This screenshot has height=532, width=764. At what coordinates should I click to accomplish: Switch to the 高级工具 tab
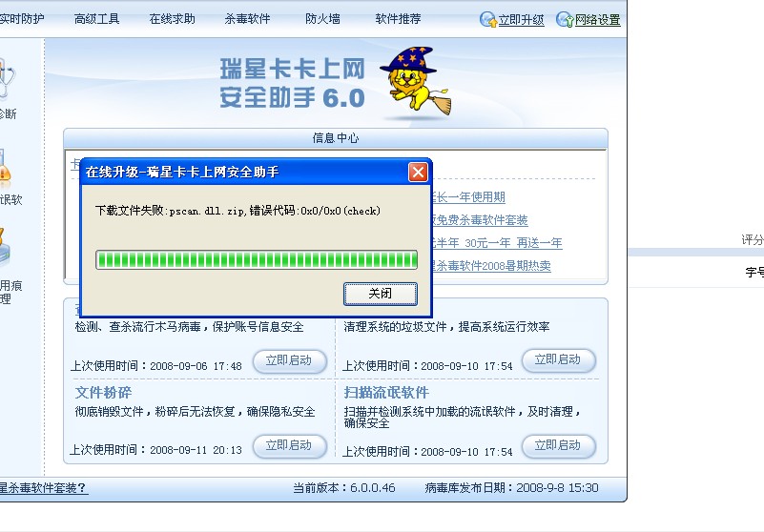coord(96,19)
